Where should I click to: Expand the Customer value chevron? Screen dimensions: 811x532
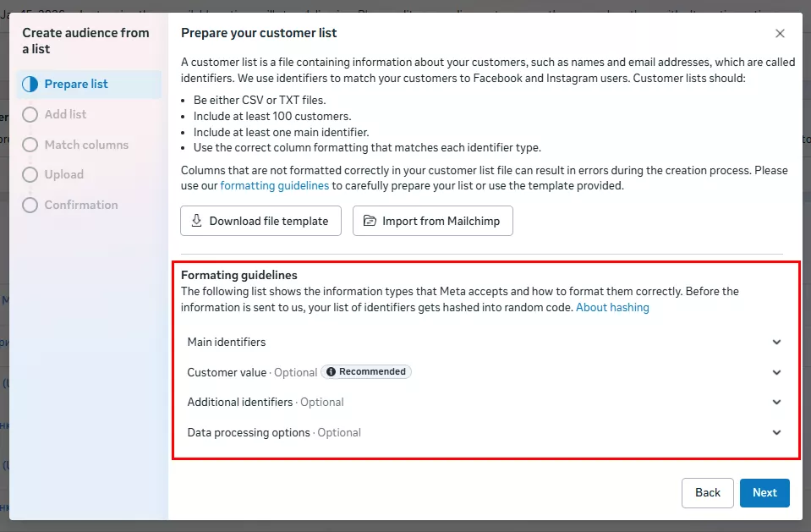[x=776, y=372]
